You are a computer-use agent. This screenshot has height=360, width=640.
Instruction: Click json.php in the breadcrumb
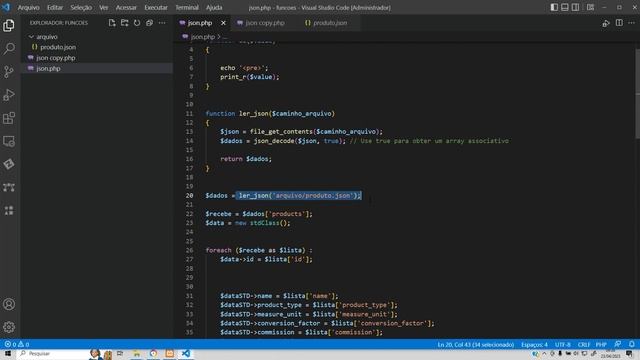click(202, 37)
